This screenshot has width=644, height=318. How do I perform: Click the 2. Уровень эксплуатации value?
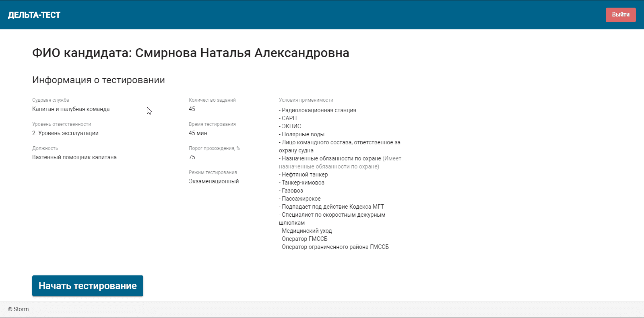click(65, 133)
